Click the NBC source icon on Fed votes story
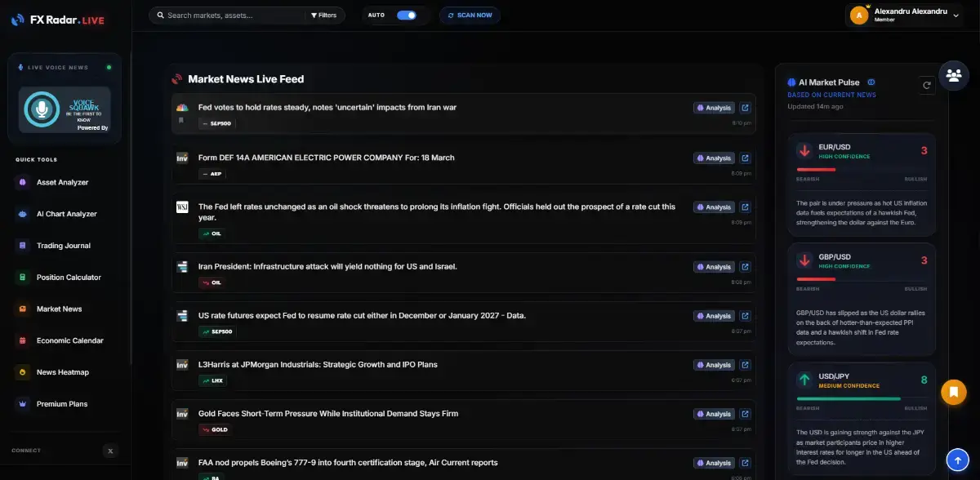The image size is (980, 480). point(182,108)
